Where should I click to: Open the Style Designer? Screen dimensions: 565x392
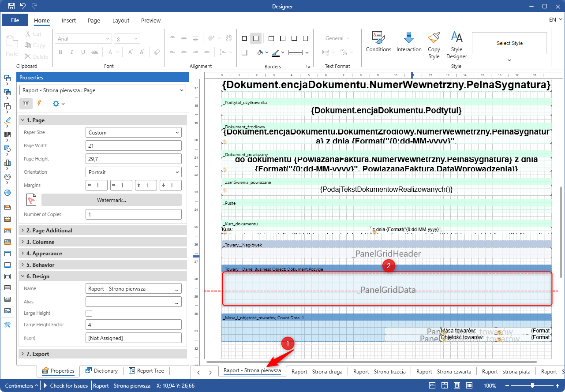(456, 45)
